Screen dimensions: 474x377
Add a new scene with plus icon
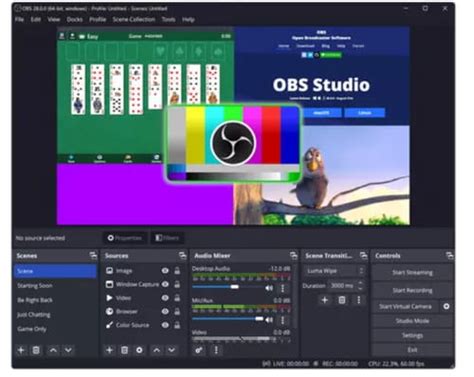tap(21, 350)
